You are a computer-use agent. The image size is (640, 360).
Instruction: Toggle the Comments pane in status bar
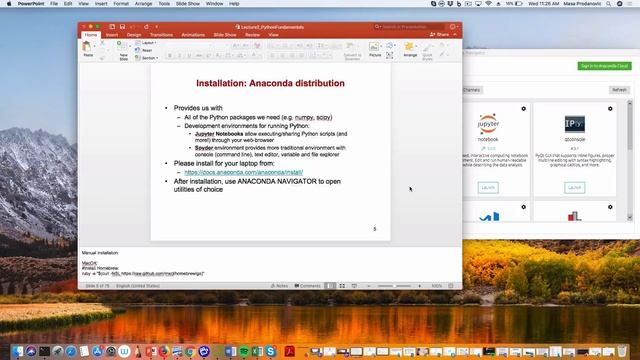point(308,286)
